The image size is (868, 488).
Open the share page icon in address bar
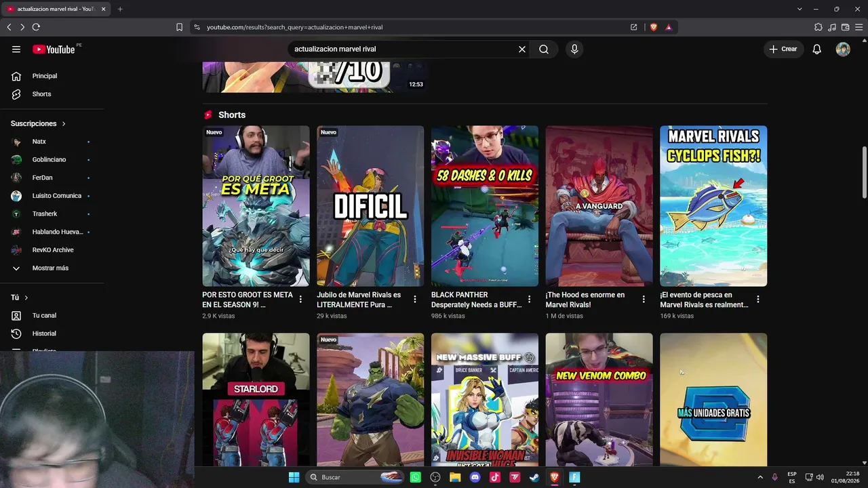pyautogui.click(x=634, y=27)
